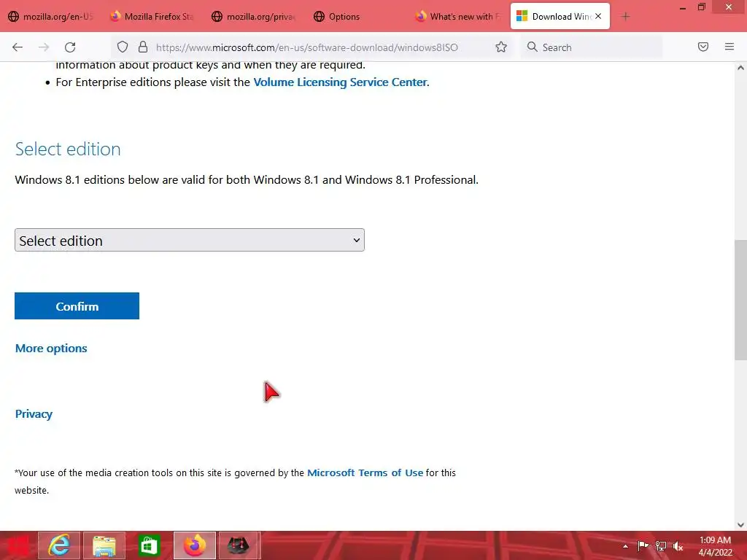Click the magnifier icon in Search box
747x560 pixels.
pos(532,47)
